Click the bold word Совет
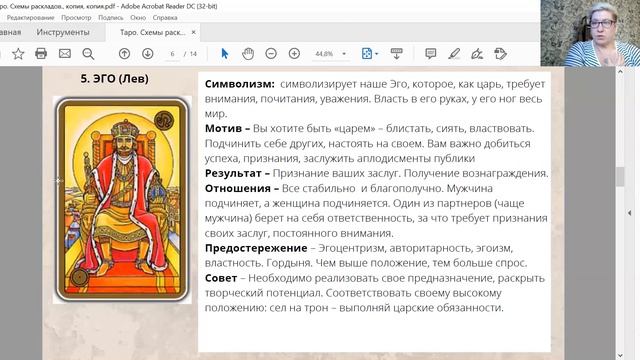640x360 pixels. [x=221, y=278]
